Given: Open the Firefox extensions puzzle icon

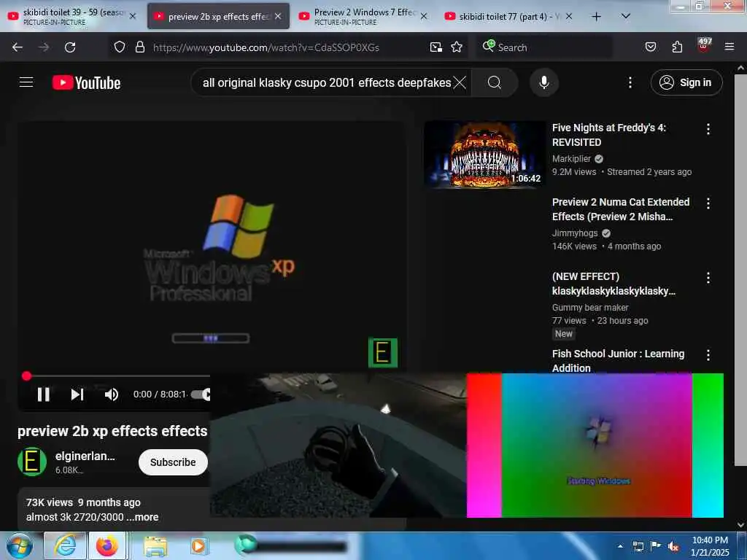Looking at the screenshot, I should tap(677, 47).
